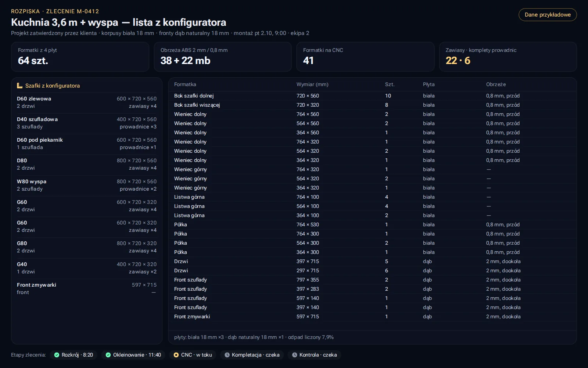Select the Front zmywarki entry in cabinet list
Image resolution: width=588 pixels, height=368 pixels.
tap(87, 289)
